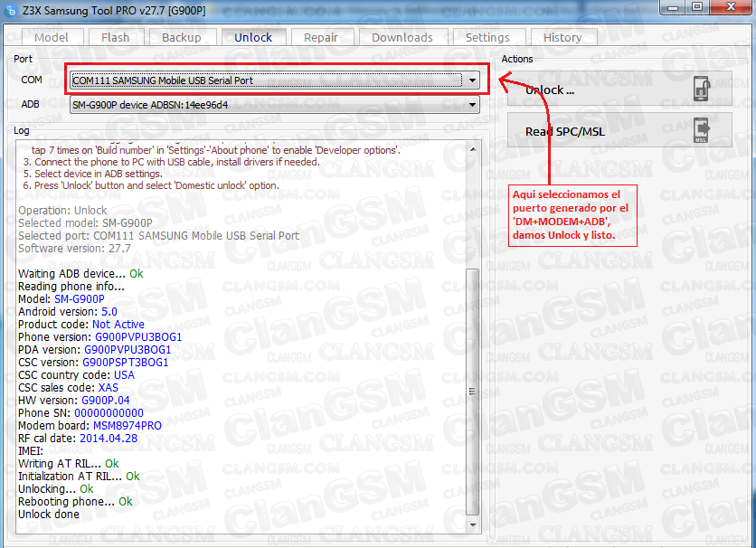
Task: Click modem board value MSM8974PRO
Action: coord(128,426)
